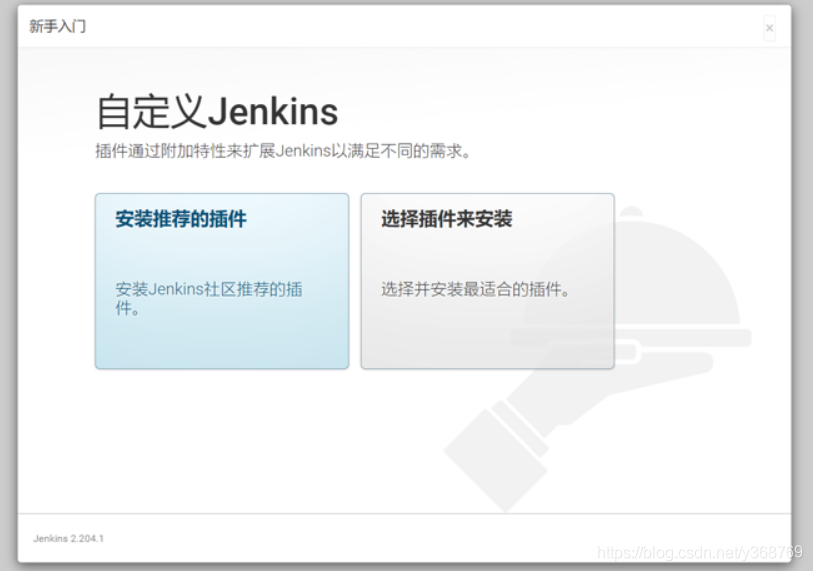This screenshot has width=813, height=571.
Task: Click the description 选择并安装最适合的插件。
Action: pyautogui.click(x=475, y=289)
